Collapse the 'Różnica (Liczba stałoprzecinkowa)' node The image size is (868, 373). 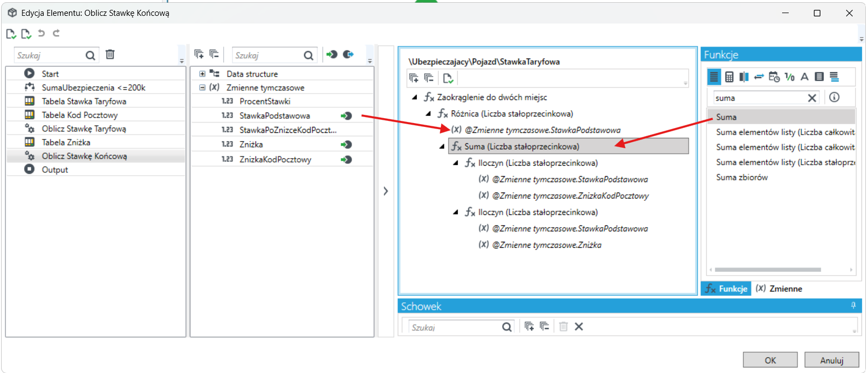(x=428, y=114)
